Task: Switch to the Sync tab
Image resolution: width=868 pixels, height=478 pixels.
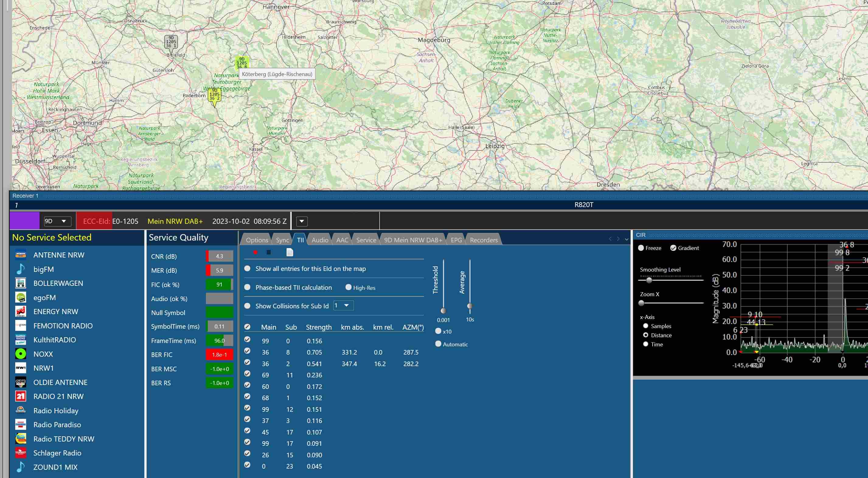Action: (x=282, y=240)
